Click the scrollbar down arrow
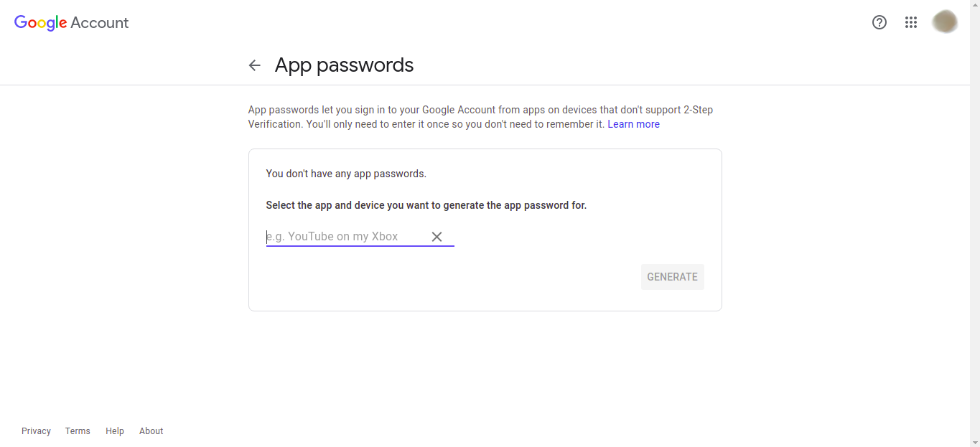This screenshot has height=447, width=980. (975, 442)
